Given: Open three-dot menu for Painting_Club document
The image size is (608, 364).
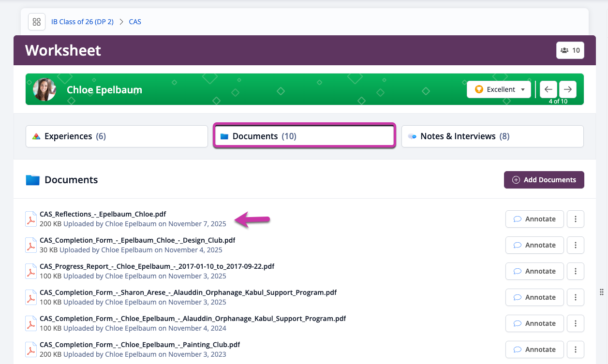Looking at the screenshot, I should pos(575,349).
